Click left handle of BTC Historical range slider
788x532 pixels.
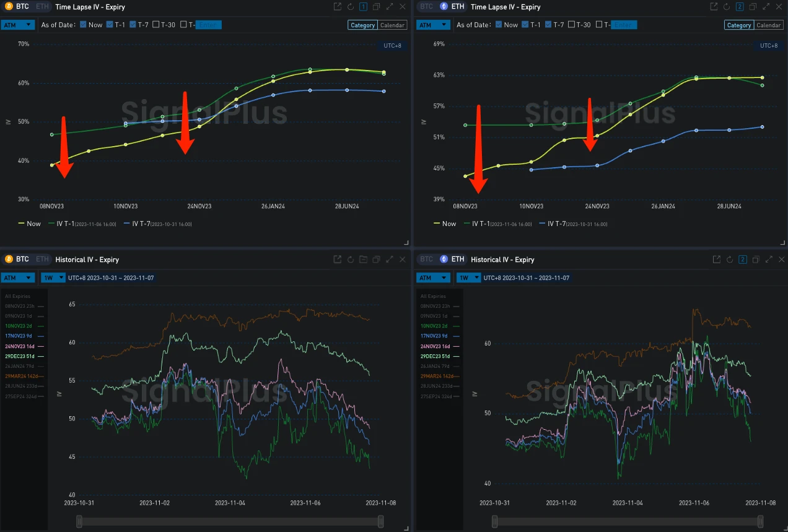click(79, 522)
